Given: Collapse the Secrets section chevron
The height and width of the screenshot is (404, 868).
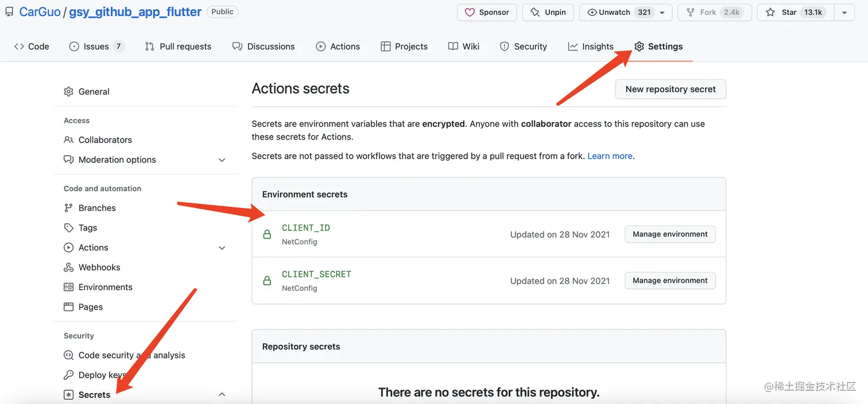Looking at the screenshot, I should point(222,394).
